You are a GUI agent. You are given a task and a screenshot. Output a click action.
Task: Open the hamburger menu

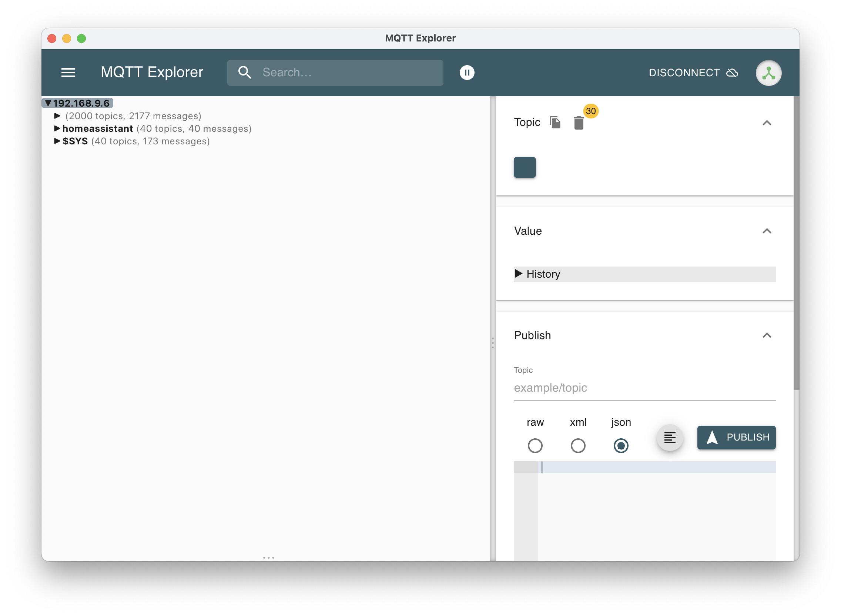click(68, 73)
